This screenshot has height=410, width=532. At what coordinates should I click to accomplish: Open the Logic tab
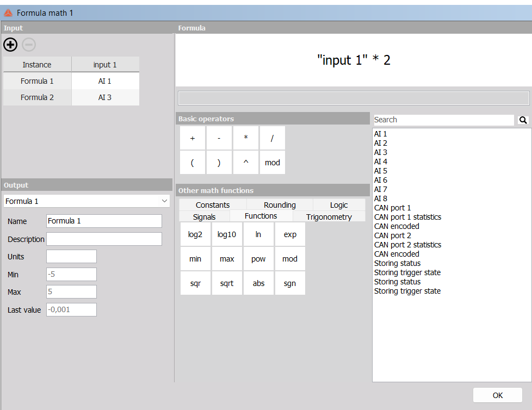click(339, 205)
